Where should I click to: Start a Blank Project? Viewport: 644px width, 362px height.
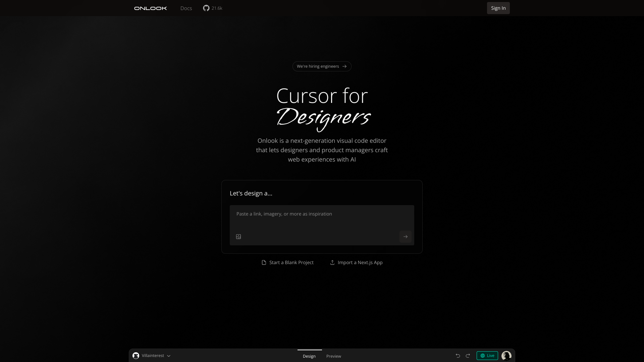pyautogui.click(x=291, y=262)
